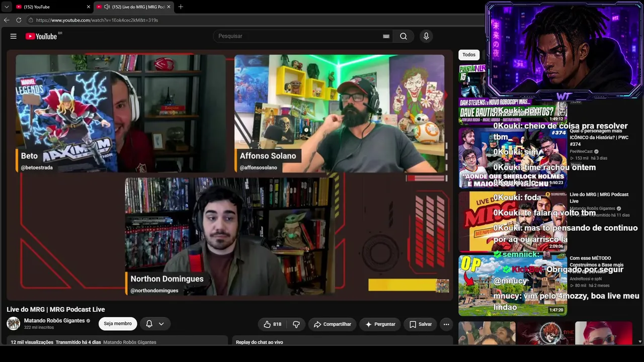Open the YouTube guide hamburger menu
Screen dimensions: 644x362
[14, 36]
